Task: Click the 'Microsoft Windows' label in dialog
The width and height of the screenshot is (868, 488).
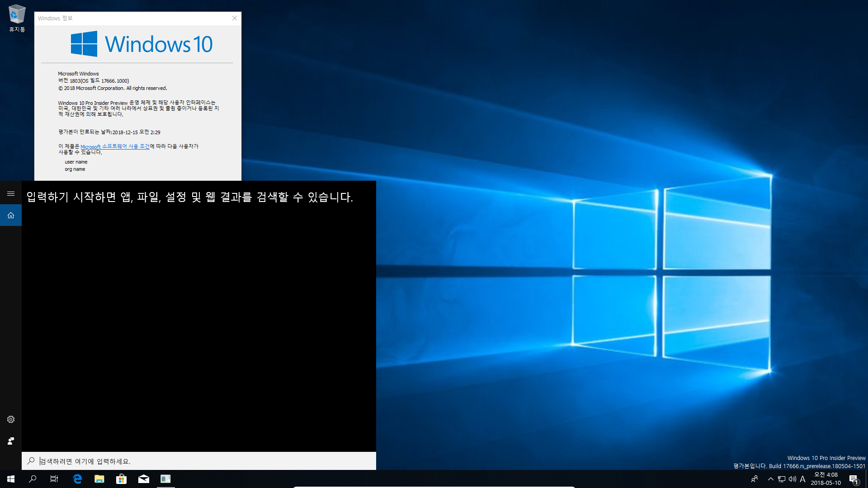Action: pos(78,74)
